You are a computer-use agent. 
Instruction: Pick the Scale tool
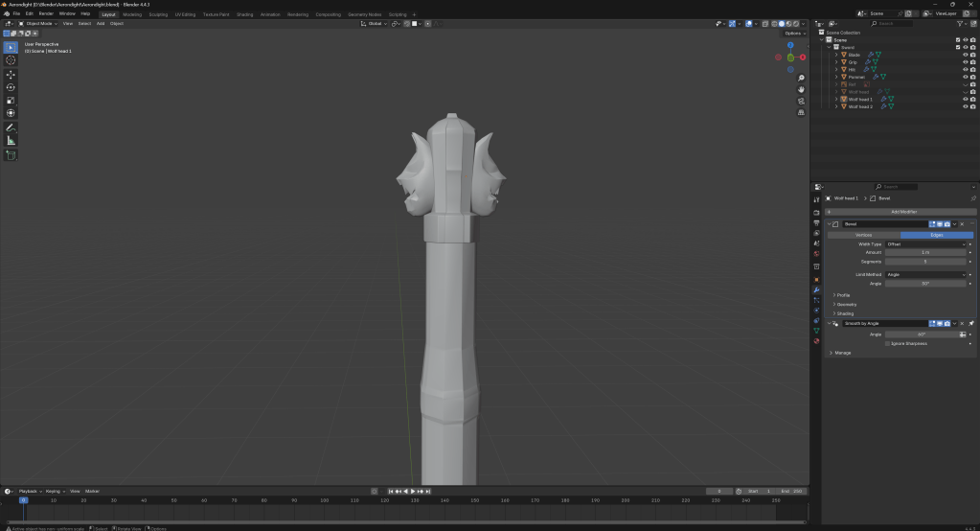11,100
